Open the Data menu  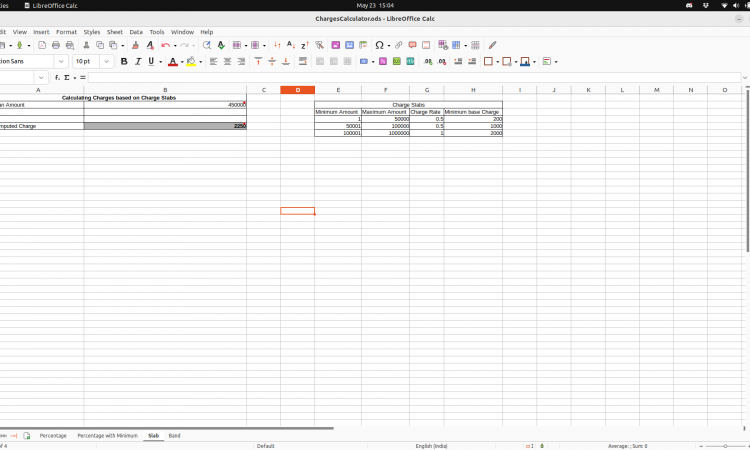(x=136, y=32)
